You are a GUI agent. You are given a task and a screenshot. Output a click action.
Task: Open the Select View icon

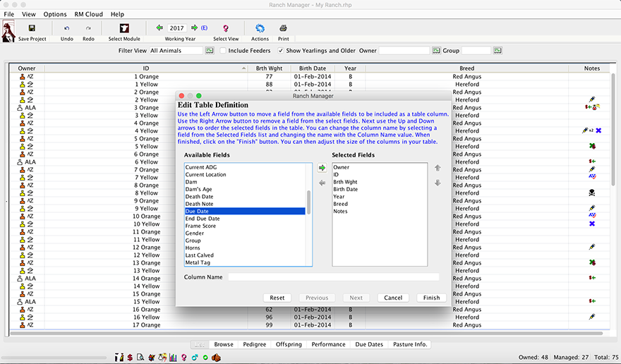[x=226, y=28]
